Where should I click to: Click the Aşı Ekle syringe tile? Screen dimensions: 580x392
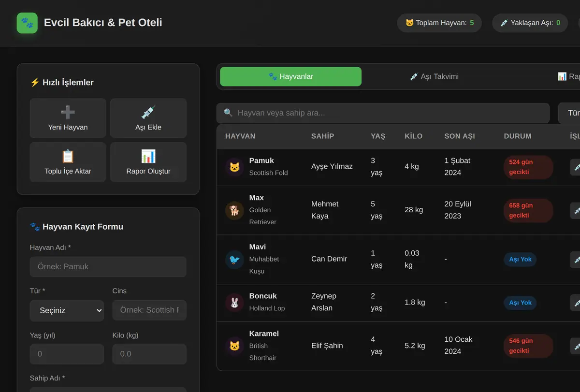pyautogui.click(x=148, y=118)
